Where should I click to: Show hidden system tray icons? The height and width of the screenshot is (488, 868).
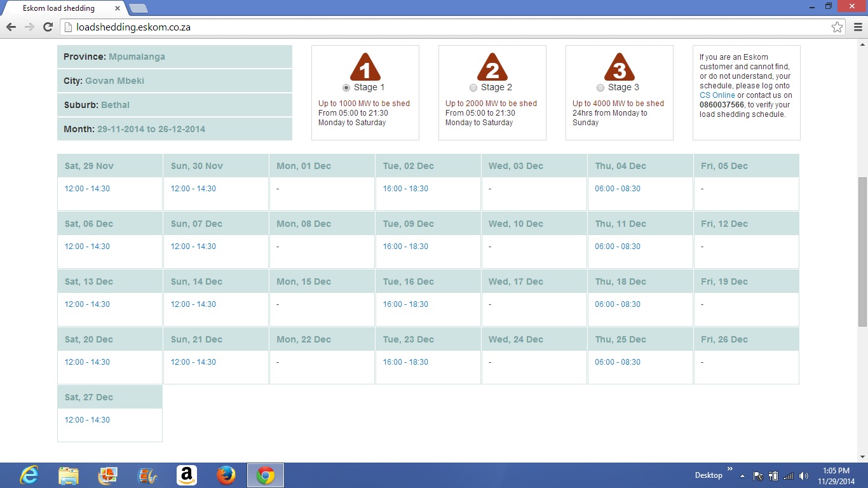point(742,476)
